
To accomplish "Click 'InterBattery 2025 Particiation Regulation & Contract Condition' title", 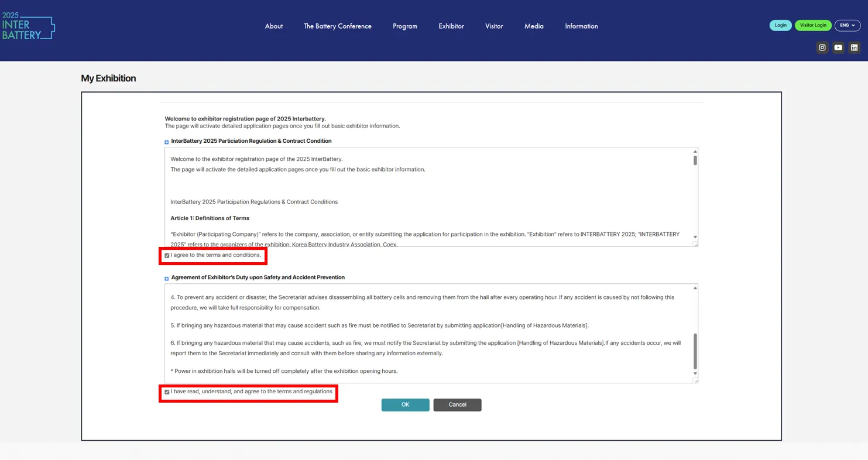I will point(252,141).
